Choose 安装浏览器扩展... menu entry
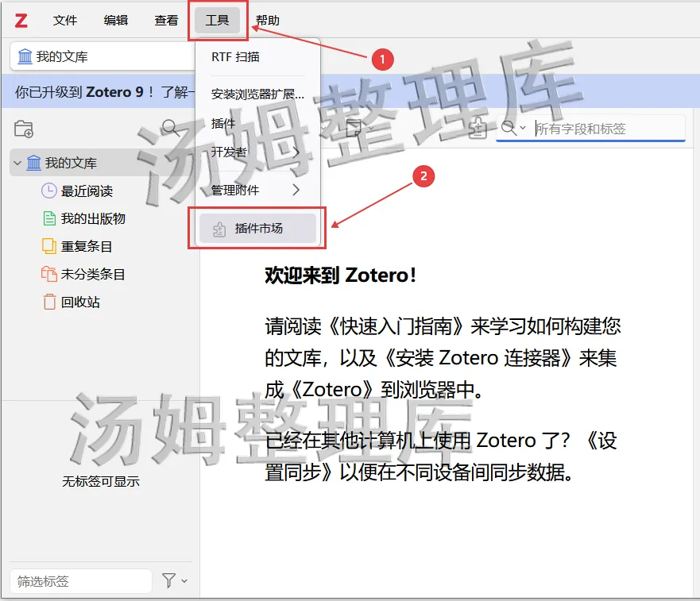The height and width of the screenshot is (601, 700). coord(257,94)
